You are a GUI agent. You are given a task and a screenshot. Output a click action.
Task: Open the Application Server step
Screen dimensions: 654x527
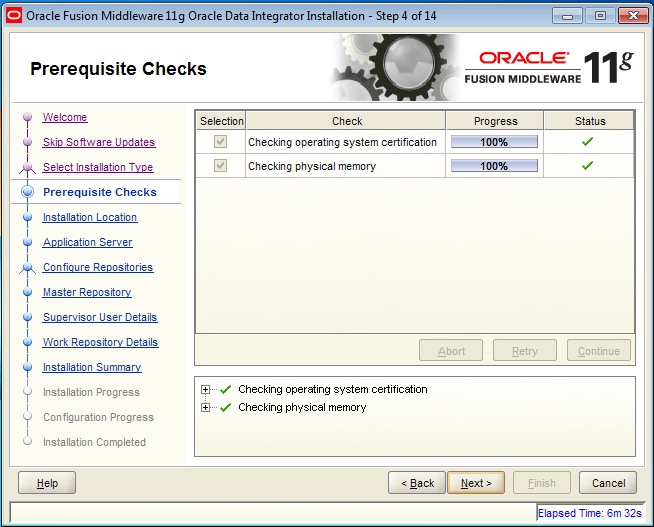coord(88,242)
